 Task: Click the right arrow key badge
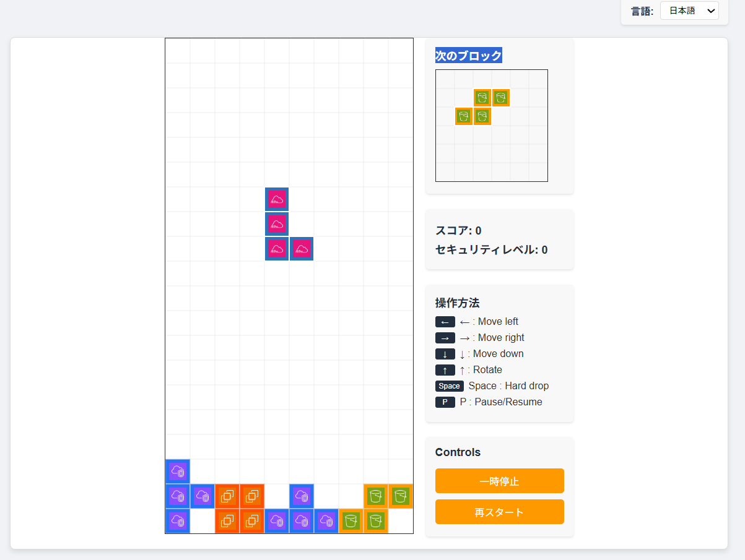point(445,338)
